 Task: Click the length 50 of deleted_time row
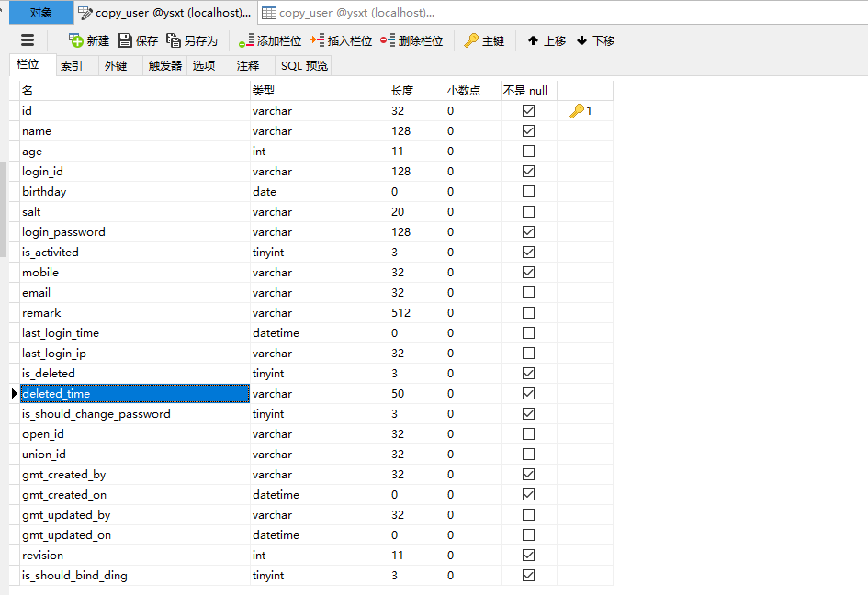click(x=417, y=394)
